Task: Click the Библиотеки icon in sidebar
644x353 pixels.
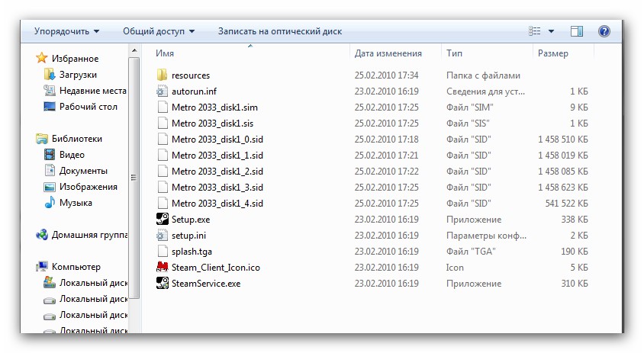Action: click(41, 139)
